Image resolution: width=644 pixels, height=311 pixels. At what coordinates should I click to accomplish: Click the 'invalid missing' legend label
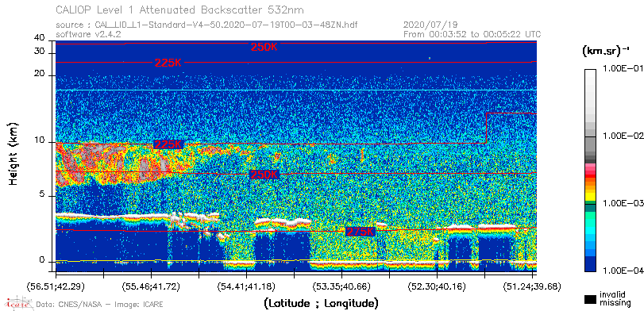coord(615,299)
